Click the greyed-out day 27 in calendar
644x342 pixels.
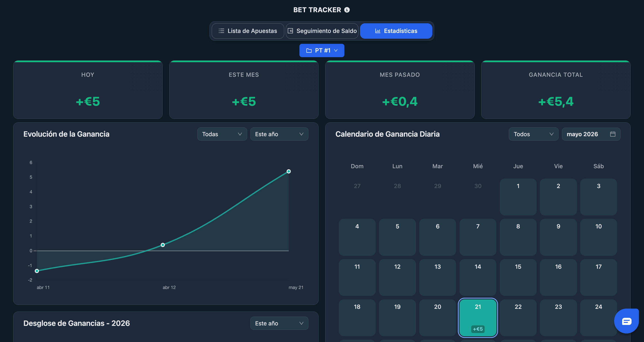[x=357, y=197]
